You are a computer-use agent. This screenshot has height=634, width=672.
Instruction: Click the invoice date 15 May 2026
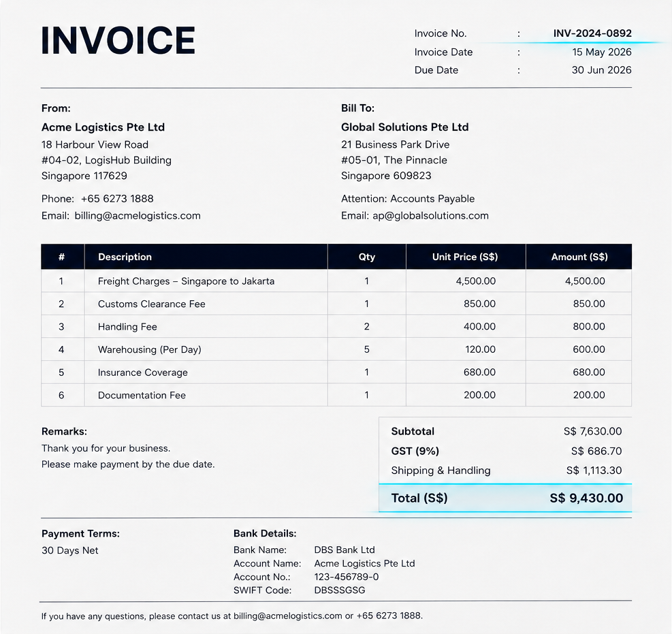(x=602, y=52)
